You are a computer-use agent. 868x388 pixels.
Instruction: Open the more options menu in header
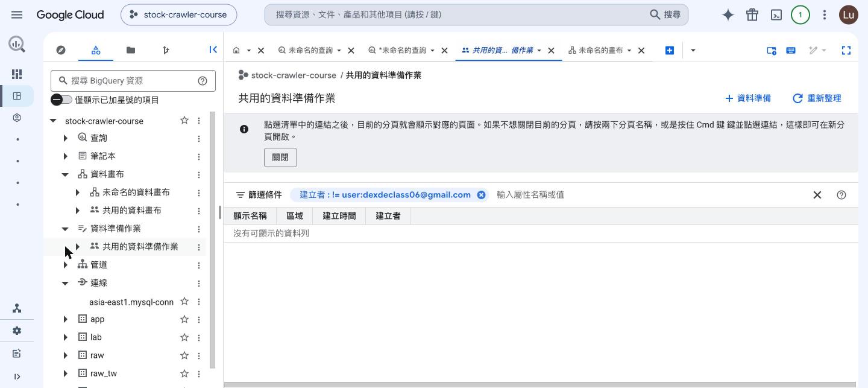pyautogui.click(x=825, y=15)
